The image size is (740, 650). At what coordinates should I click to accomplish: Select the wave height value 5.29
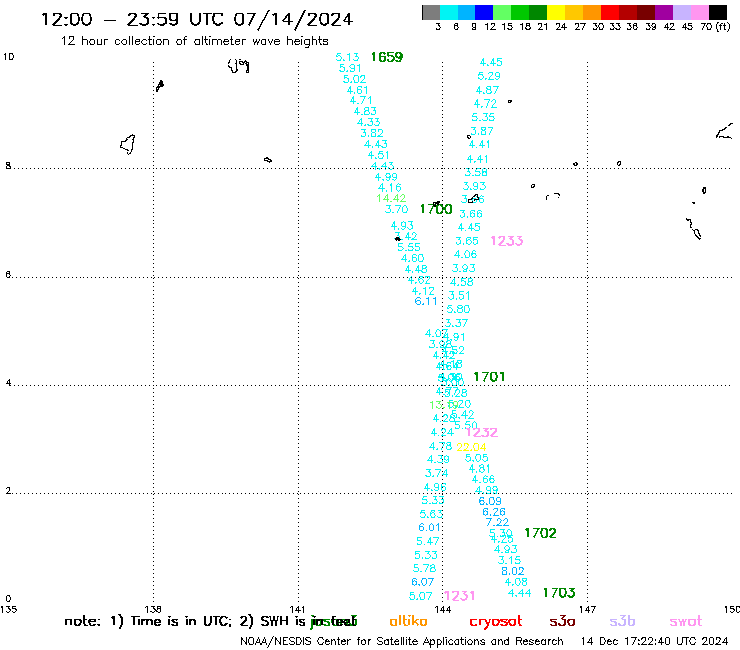[489, 76]
